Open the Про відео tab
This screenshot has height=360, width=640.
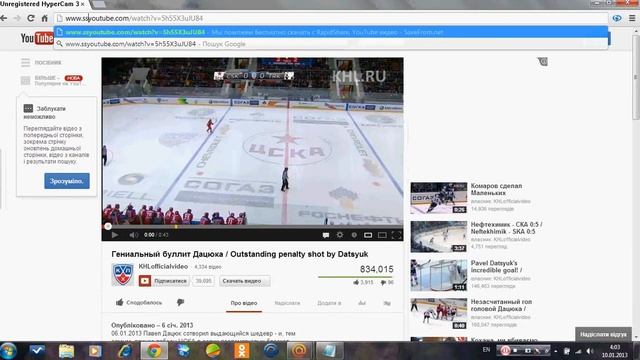click(x=244, y=303)
